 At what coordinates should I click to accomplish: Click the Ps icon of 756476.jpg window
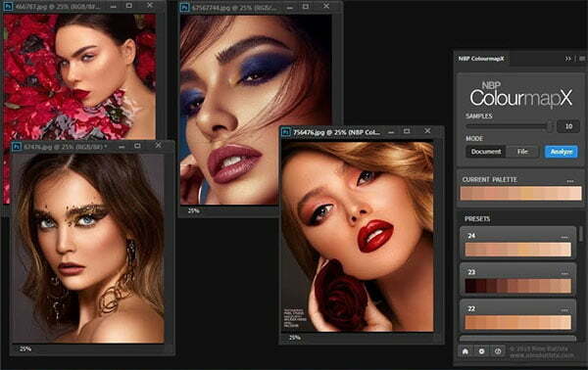click(286, 132)
